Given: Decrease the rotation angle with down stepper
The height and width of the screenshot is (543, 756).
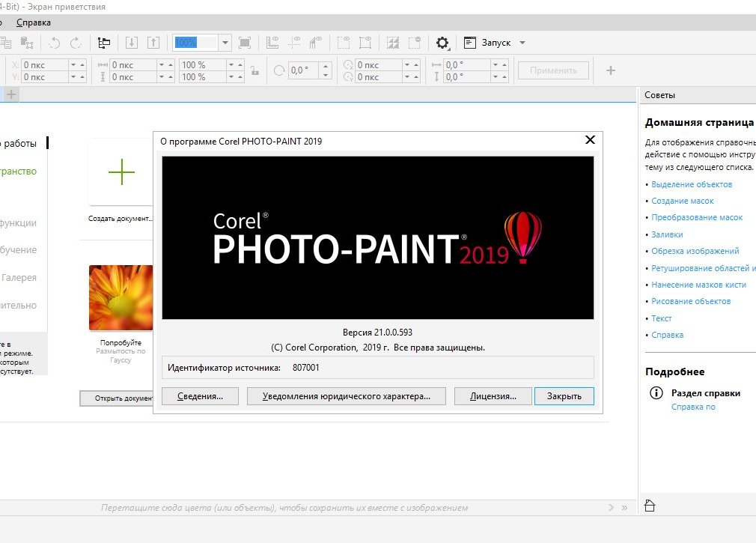Looking at the screenshot, I should [x=326, y=75].
